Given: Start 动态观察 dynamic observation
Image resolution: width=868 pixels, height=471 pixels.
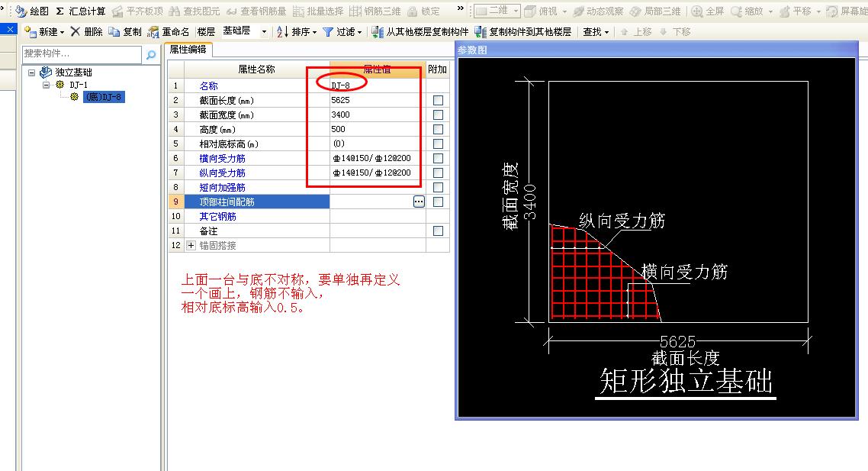Looking at the screenshot, I should [598, 11].
